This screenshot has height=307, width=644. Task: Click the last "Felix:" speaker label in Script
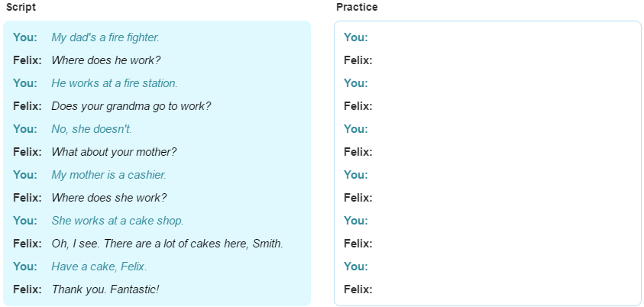[x=28, y=289]
